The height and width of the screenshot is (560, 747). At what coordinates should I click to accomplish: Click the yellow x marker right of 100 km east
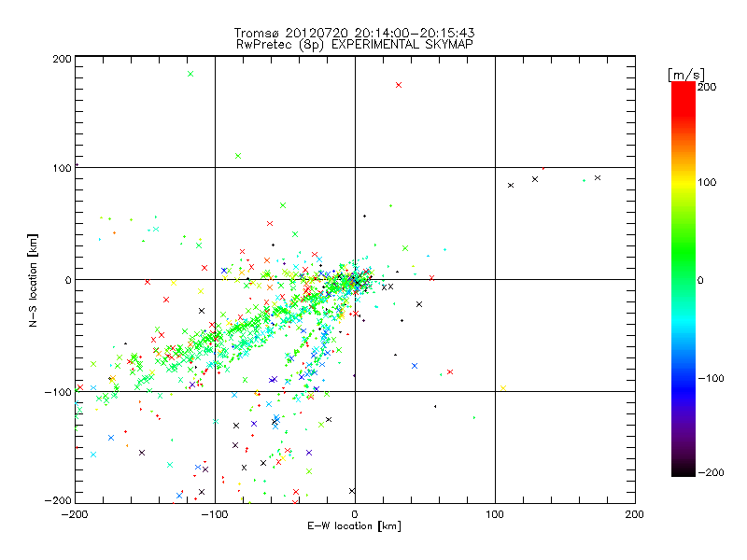(x=503, y=388)
